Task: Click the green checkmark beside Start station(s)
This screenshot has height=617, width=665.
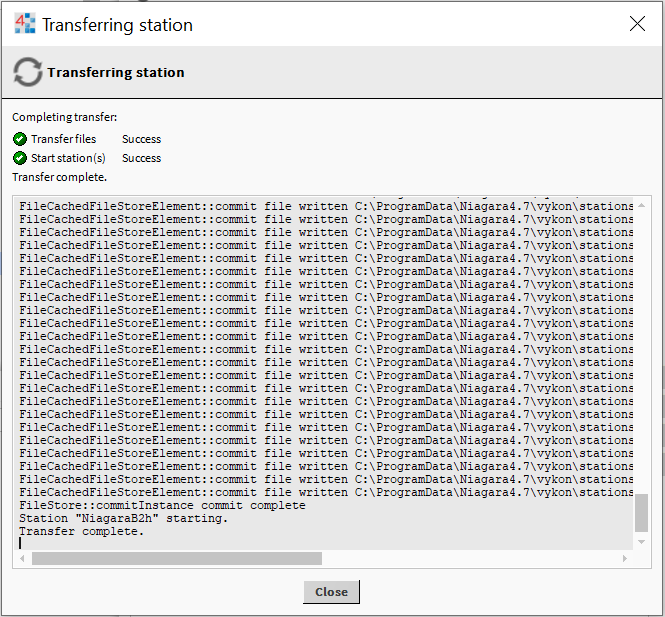Action: coord(20,158)
